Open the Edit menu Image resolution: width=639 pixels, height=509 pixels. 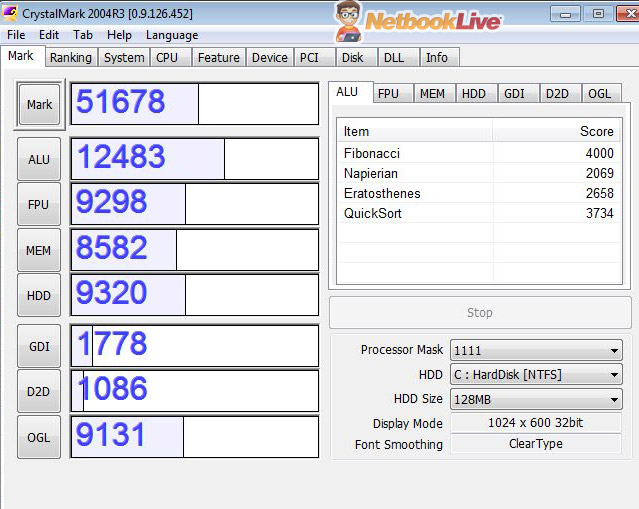49,35
